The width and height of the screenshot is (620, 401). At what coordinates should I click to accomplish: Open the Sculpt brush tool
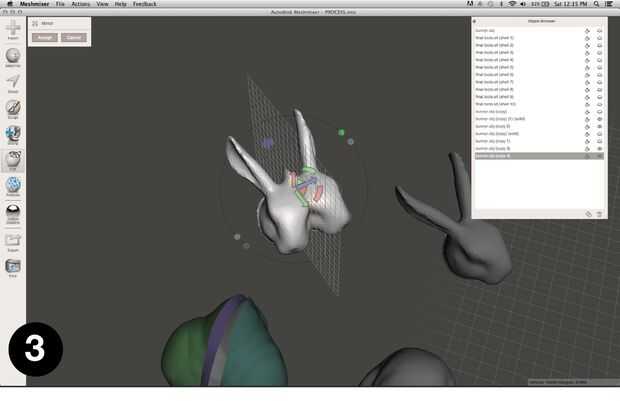click(13, 109)
